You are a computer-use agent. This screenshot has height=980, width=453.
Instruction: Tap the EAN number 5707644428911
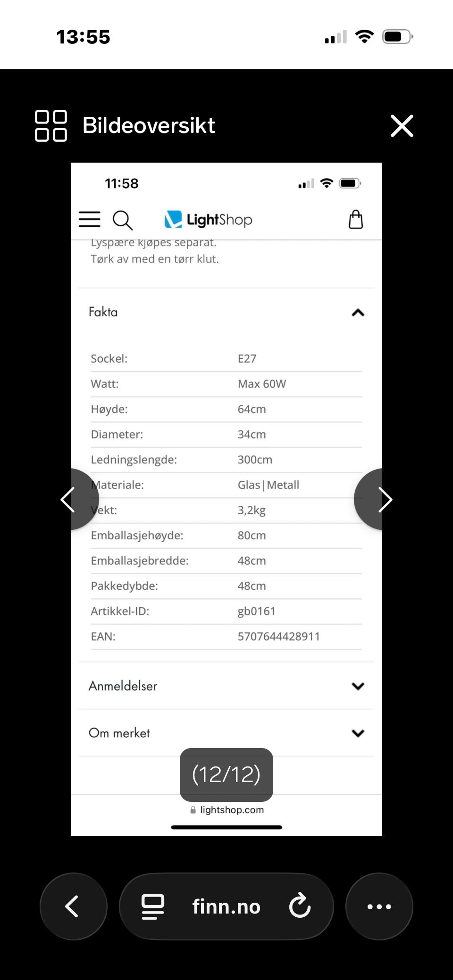tap(278, 636)
